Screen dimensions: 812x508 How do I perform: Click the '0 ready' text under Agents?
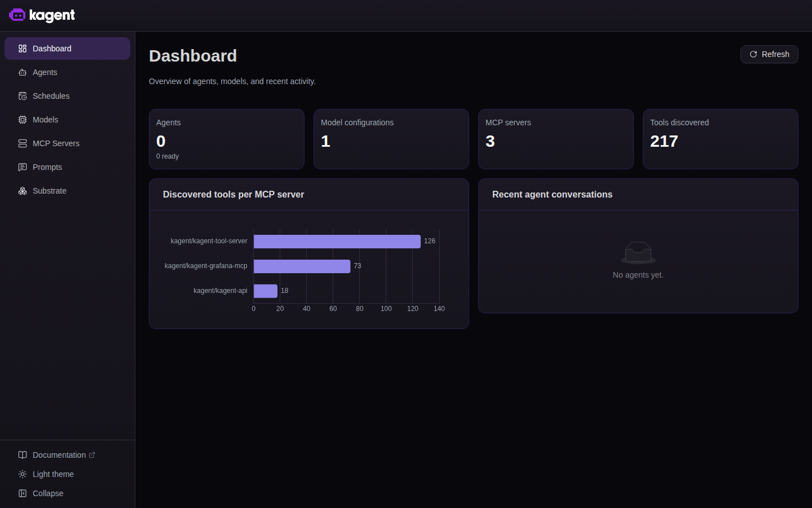(x=167, y=156)
